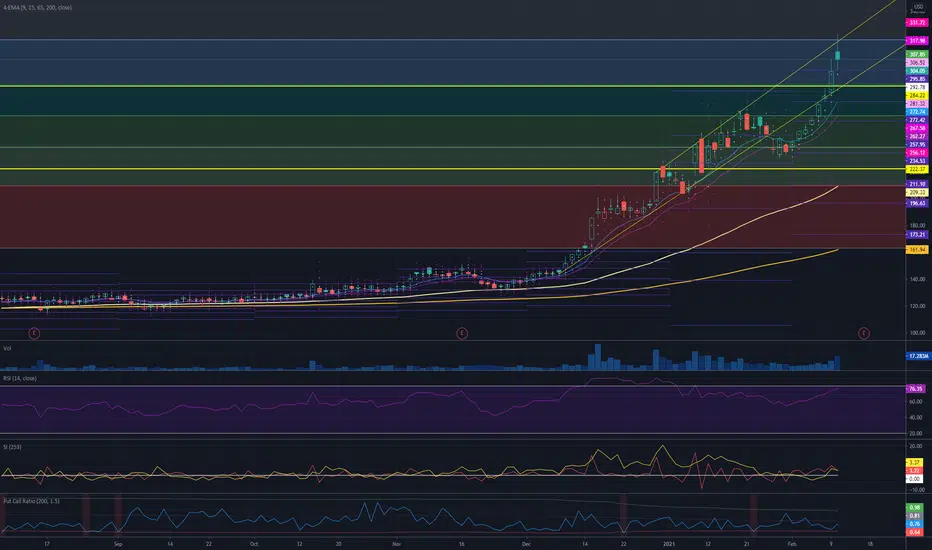Click the 17.283M volume label

917,356
